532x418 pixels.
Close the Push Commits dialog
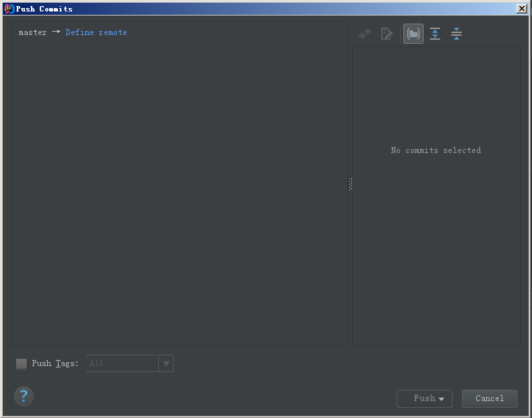[x=521, y=9]
